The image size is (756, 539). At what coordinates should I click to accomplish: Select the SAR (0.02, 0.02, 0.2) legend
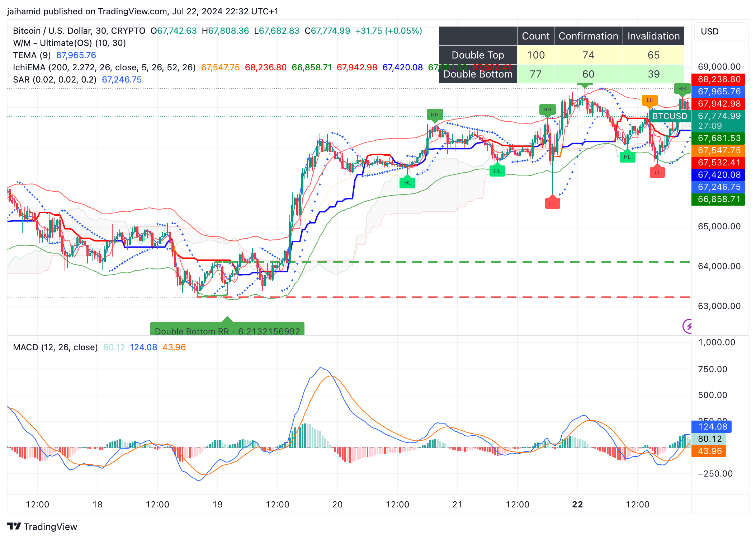[55, 80]
